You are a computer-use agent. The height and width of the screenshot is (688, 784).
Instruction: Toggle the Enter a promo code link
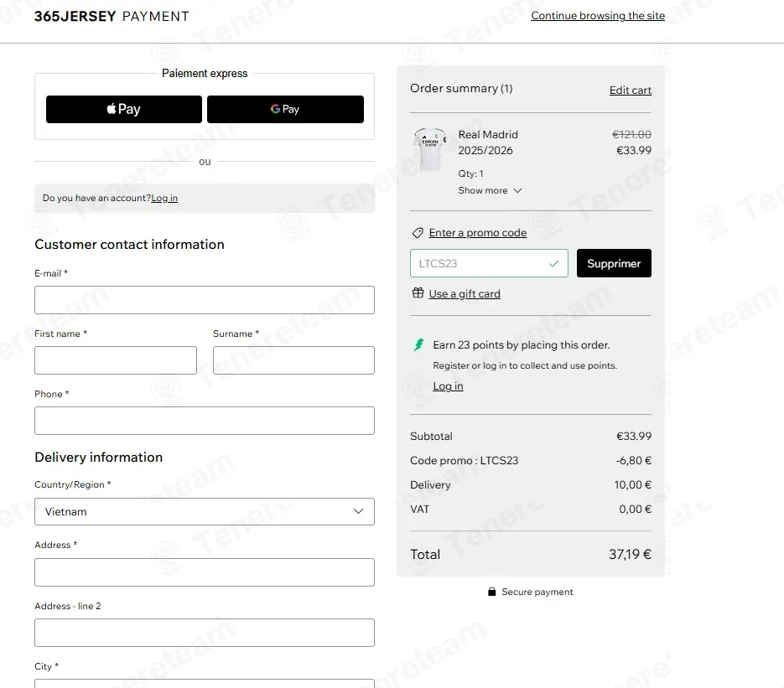click(x=477, y=233)
